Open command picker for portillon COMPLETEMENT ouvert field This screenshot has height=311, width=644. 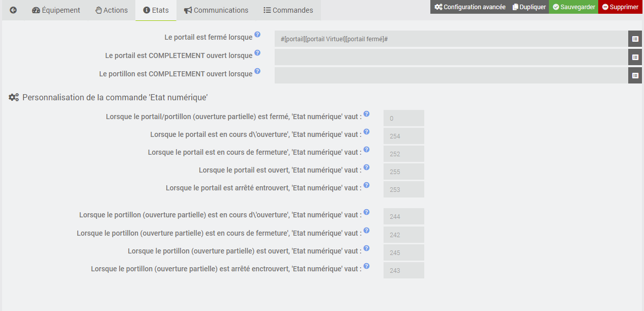coord(635,75)
